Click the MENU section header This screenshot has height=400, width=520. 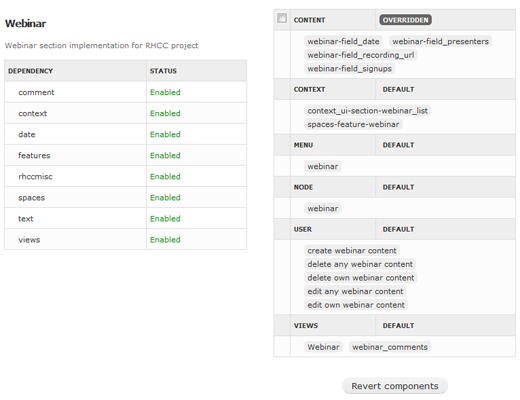click(303, 145)
